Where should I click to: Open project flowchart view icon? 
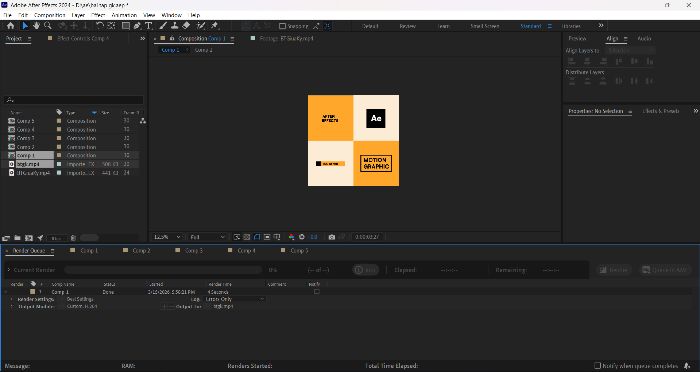coord(142,121)
